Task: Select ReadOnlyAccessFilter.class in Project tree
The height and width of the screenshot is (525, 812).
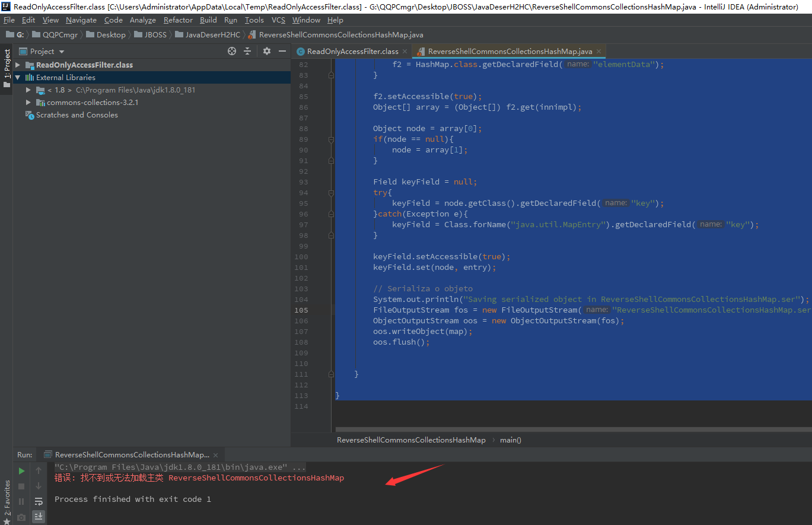Action: pos(84,65)
